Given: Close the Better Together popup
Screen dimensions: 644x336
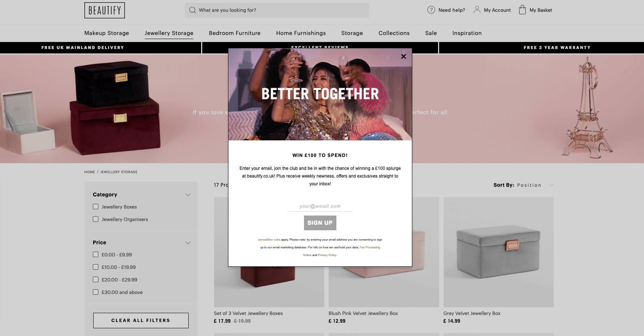Looking at the screenshot, I should 403,56.
